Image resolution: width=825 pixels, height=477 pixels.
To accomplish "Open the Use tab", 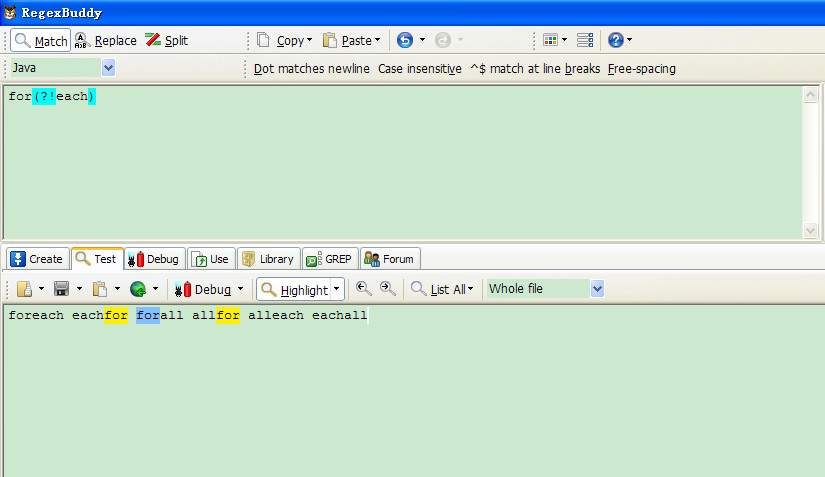I will [211, 259].
